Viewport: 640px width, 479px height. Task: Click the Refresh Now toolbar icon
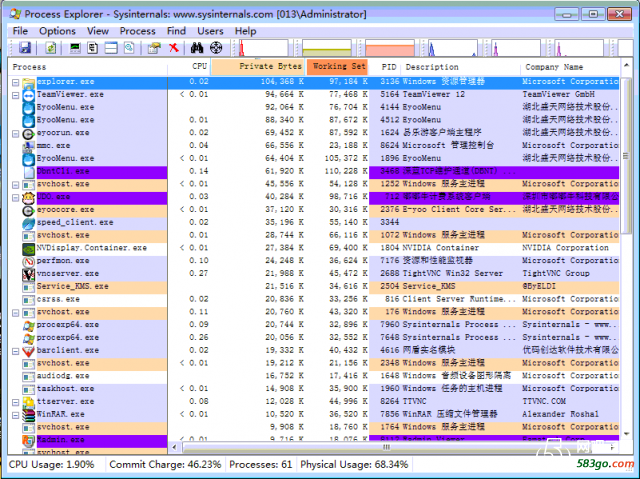tap(51, 48)
